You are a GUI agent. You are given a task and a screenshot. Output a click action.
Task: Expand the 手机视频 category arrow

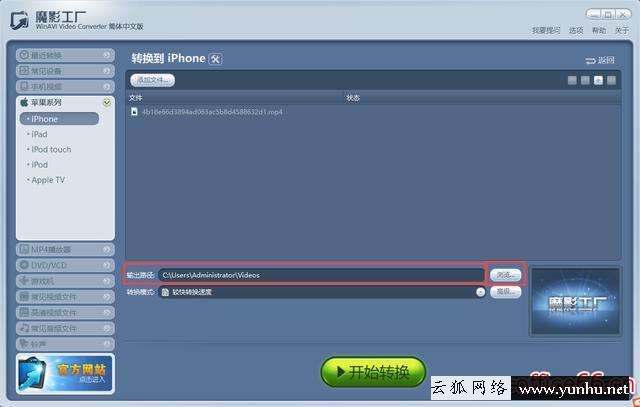coord(107,87)
